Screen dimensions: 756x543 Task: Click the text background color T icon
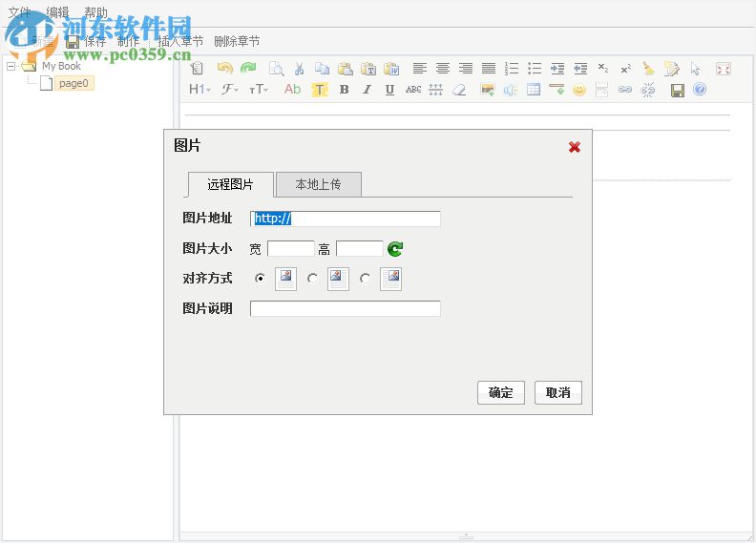pos(319,90)
